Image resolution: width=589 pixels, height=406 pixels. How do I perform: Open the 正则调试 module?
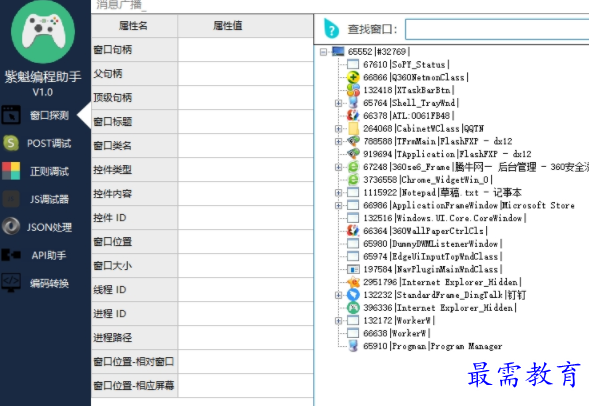(x=49, y=171)
